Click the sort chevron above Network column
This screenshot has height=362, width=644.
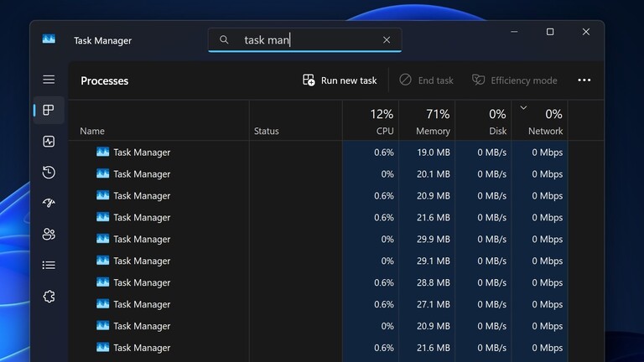[523, 108]
